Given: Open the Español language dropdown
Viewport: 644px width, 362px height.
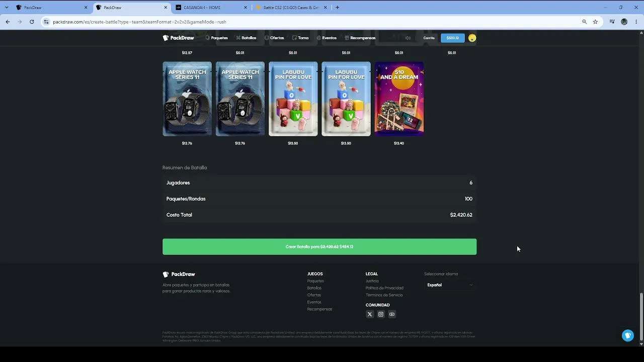Looking at the screenshot, I should 450,285.
